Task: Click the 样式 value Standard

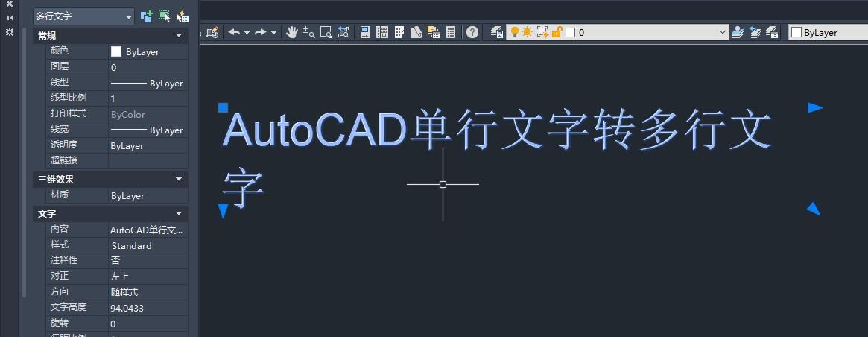Action: 148,245
